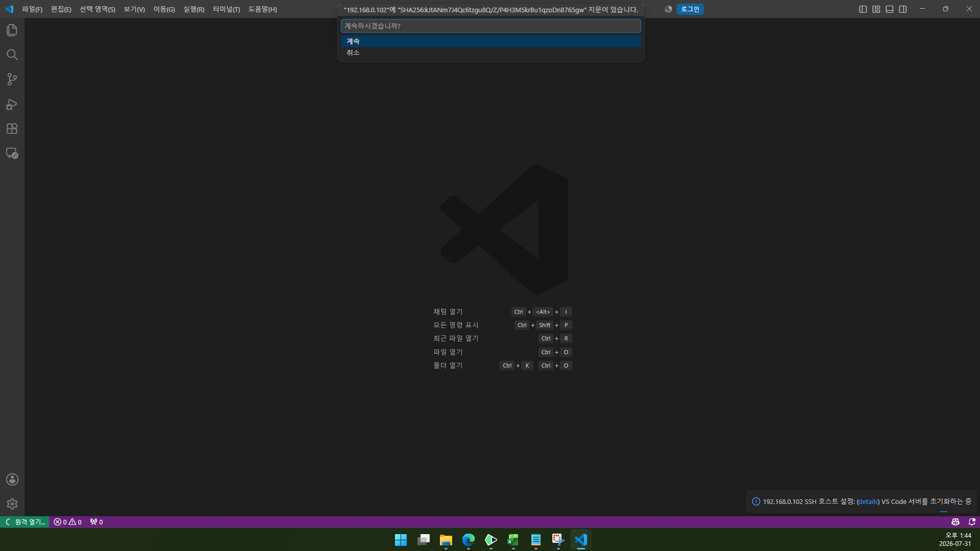Open Task View on the taskbar
The height and width of the screenshot is (551, 980).
pyautogui.click(x=424, y=540)
